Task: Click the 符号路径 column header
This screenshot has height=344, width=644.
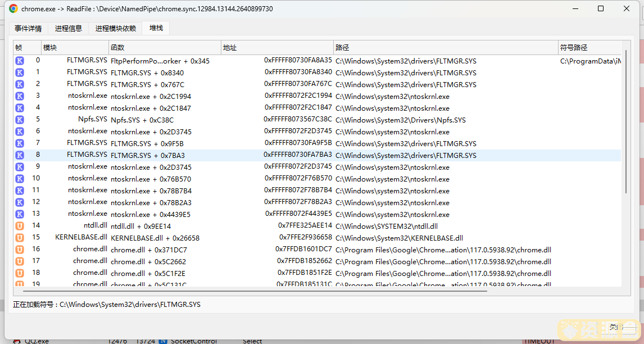Action: point(590,48)
